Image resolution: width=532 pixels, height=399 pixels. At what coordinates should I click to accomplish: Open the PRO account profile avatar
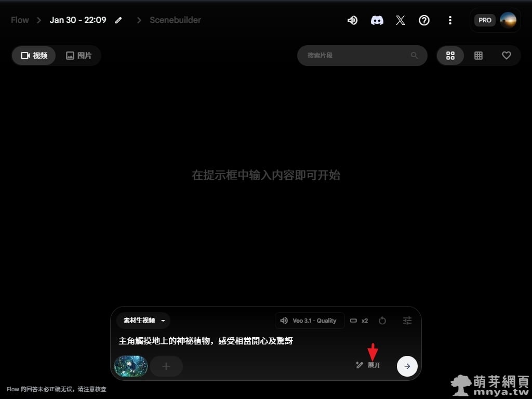(x=508, y=20)
